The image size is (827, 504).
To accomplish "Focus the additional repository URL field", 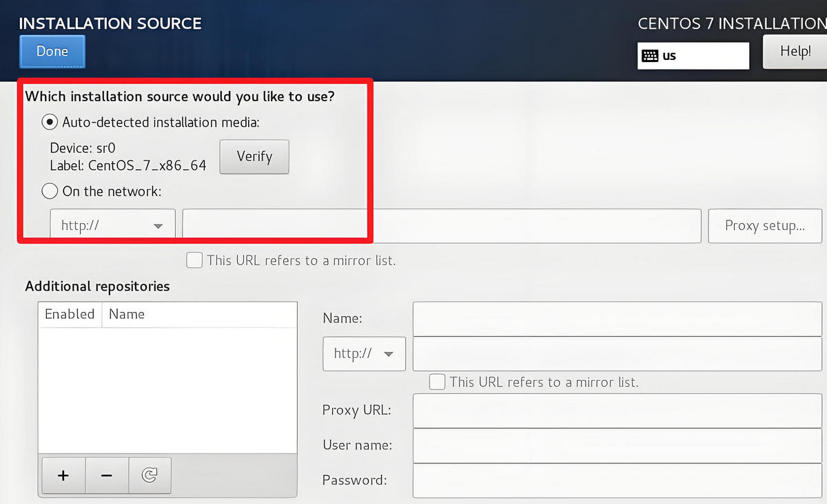I will point(617,354).
